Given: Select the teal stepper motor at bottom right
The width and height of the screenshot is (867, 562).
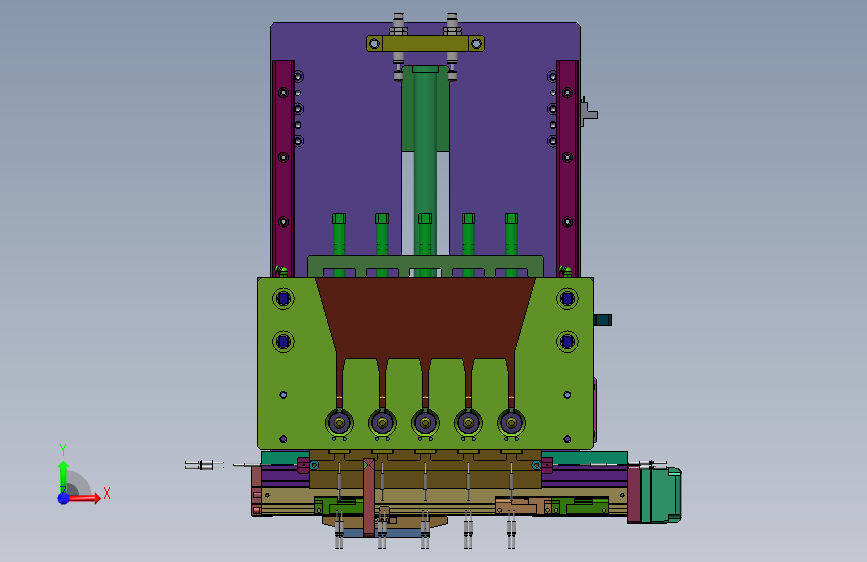Looking at the screenshot, I should (661, 495).
